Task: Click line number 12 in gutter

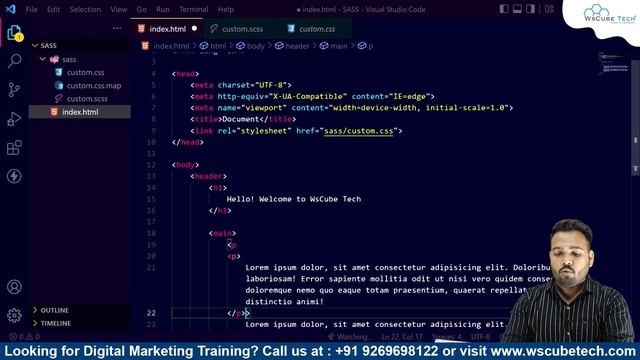Action: (151, 165)
